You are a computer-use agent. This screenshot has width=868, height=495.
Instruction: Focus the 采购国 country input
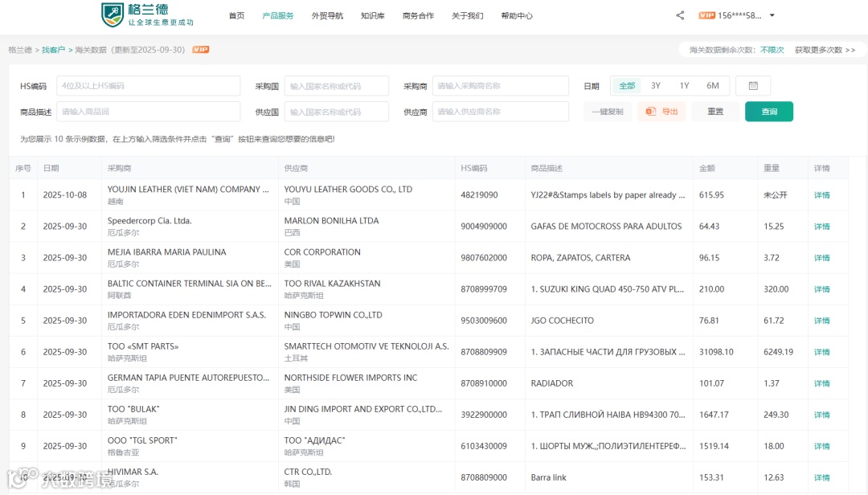point(337,86)
